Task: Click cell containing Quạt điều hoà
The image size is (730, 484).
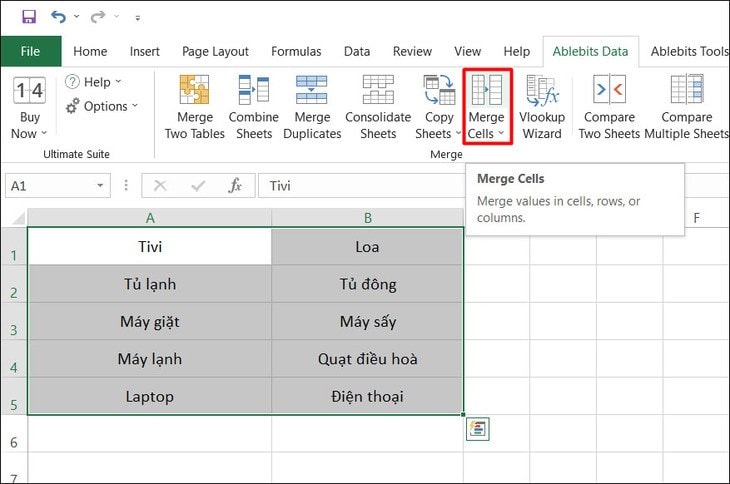Action: click(368, 359)
